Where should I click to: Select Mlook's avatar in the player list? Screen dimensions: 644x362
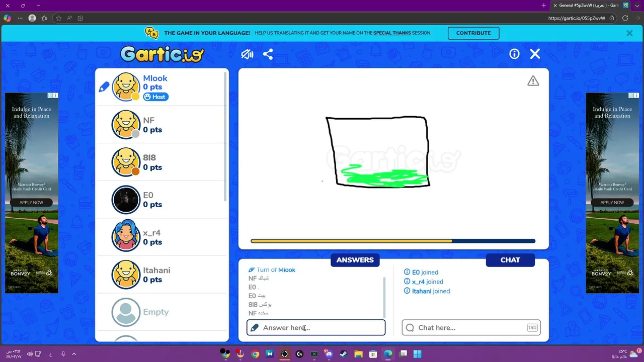(x=126, y=86)
